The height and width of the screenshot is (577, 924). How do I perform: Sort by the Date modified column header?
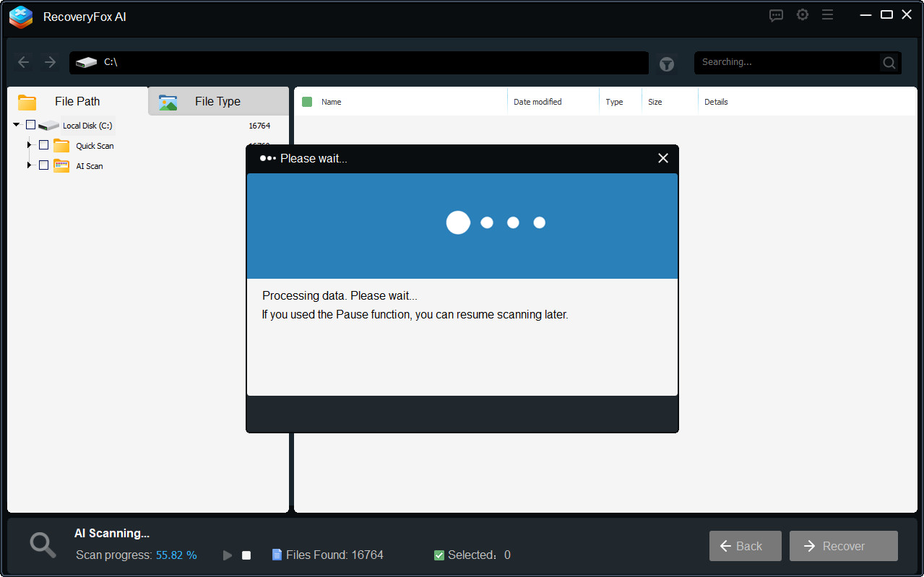(537, 102)
